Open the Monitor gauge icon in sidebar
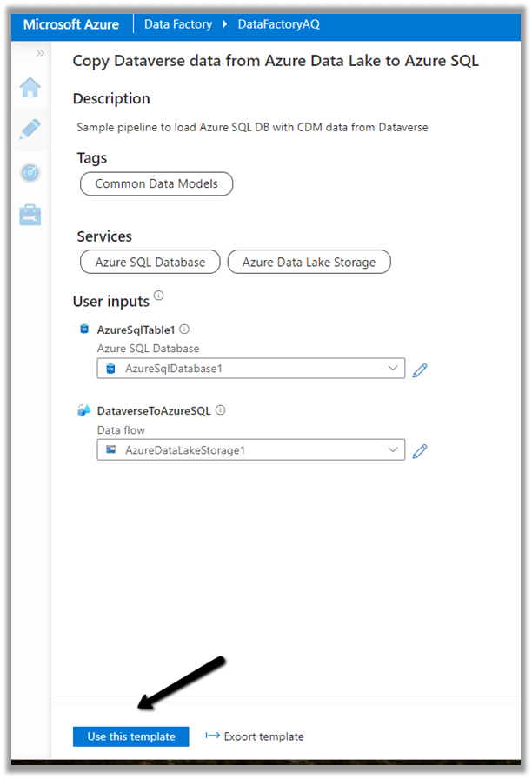The height and width of the screenshot is (779, 532). [30, 172]
